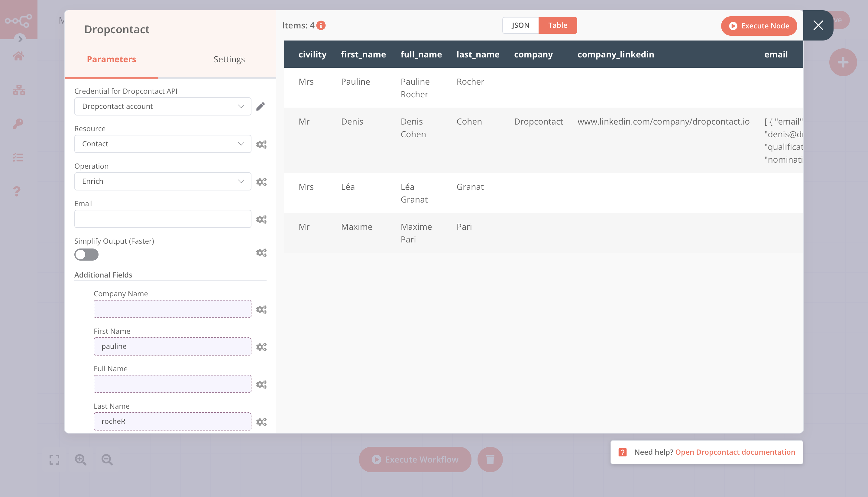Switch to the Parameters tab

(112, 59)
